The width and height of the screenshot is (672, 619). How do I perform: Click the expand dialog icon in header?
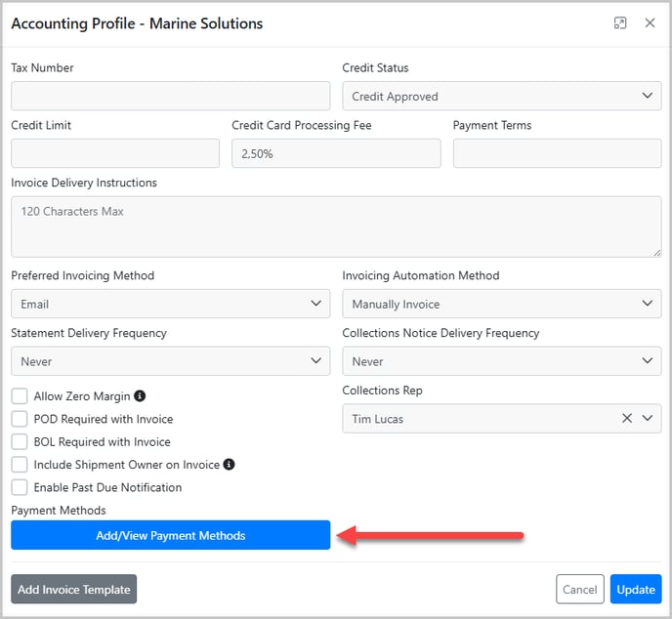point(620,23)
